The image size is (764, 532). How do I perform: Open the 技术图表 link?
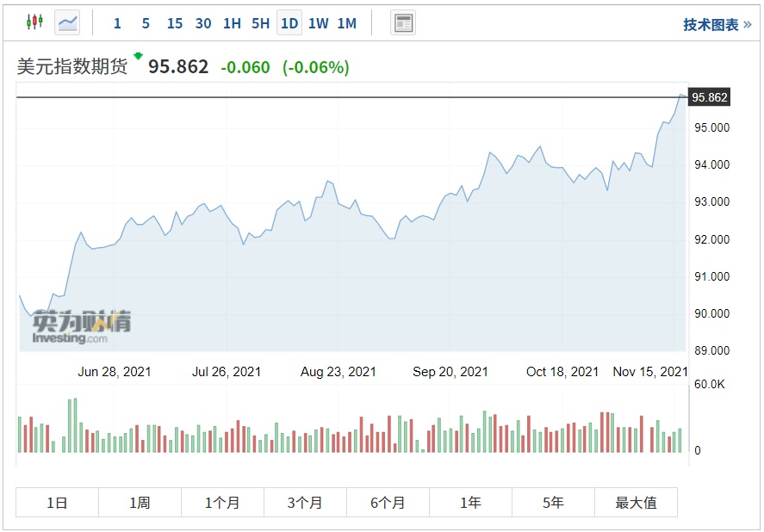point(717,24)
